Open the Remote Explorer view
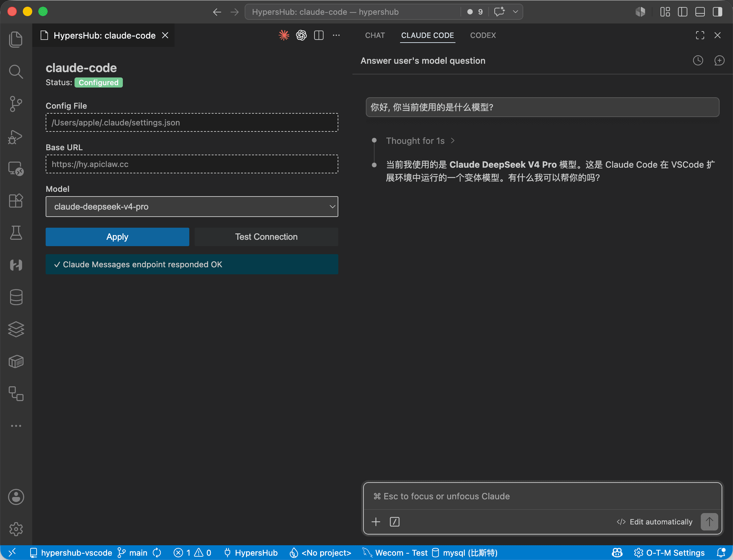Screen dimensions: 733x560 coord(16,169)
